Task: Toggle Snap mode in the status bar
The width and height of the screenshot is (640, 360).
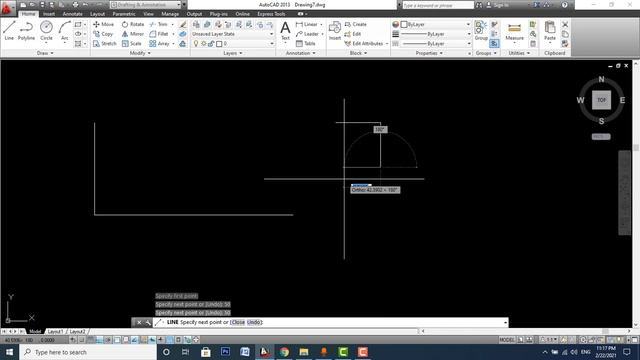Action: (82, 340)
